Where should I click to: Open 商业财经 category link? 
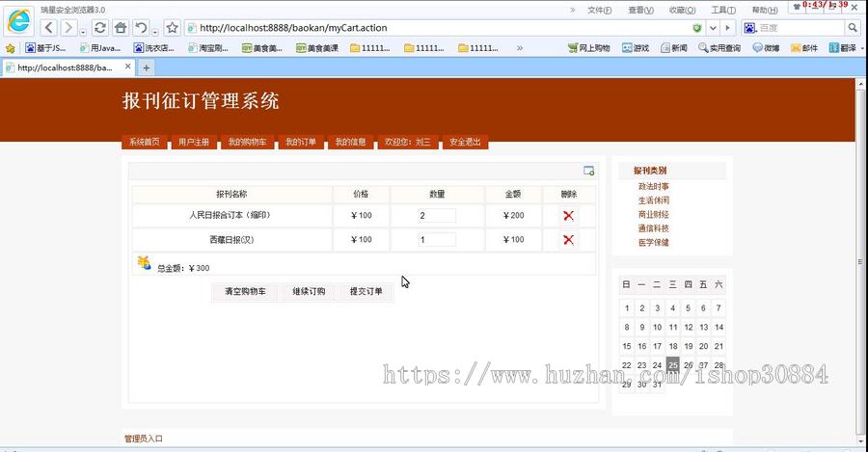click(653, 214)
